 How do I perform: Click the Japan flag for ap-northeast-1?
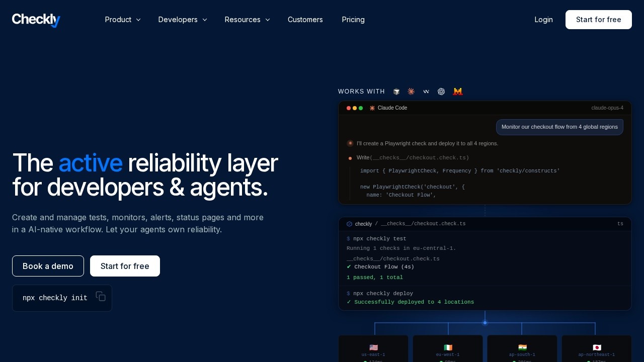(x=597, y=347)
